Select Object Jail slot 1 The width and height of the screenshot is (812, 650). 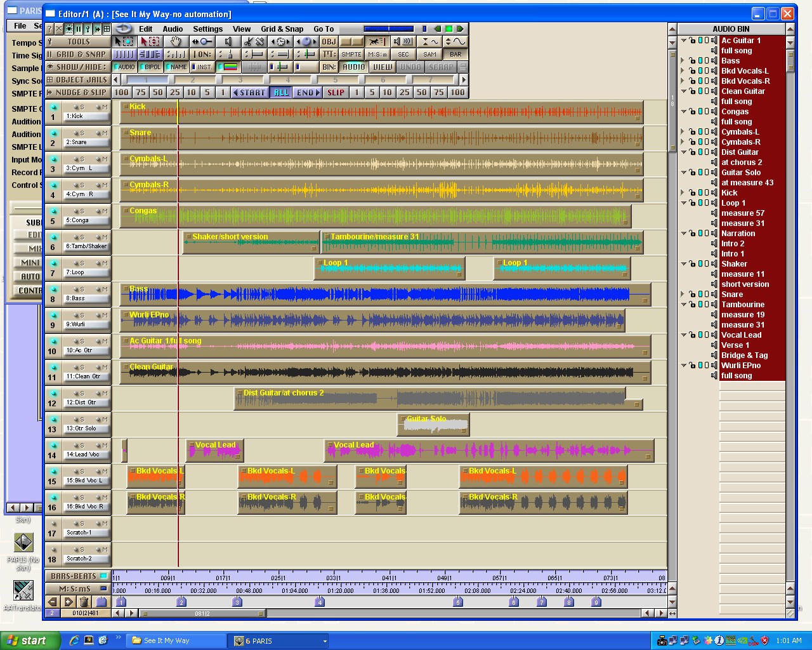(x=146, y=79)
